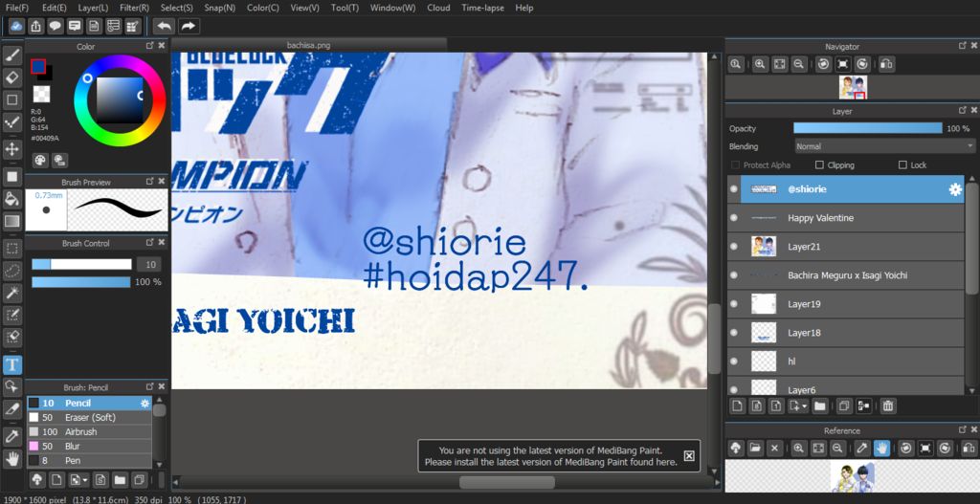Click the transparent color swatch
Viewport: 980px width, 504px height.
41,94
